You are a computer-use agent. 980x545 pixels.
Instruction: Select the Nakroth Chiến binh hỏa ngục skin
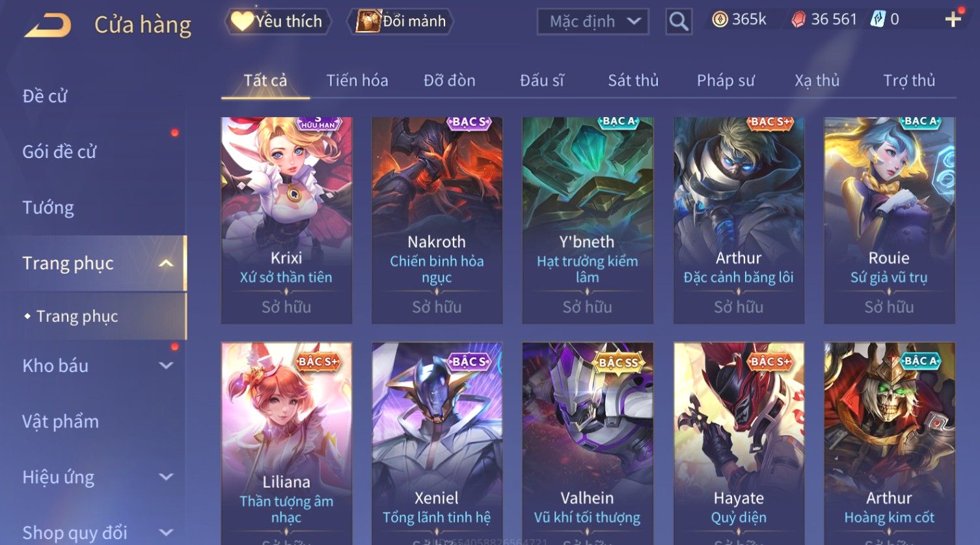pyautogui.click(x=437, y=220)
